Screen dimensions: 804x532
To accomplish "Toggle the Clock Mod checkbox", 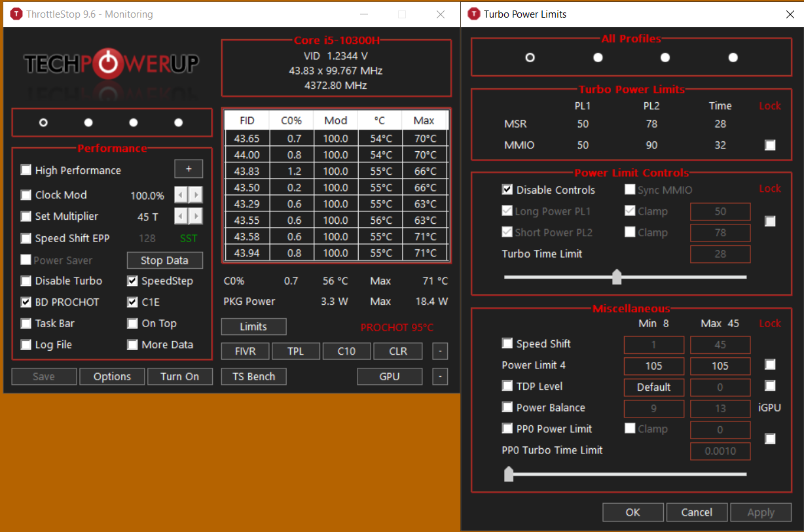I will coord(26,195).
